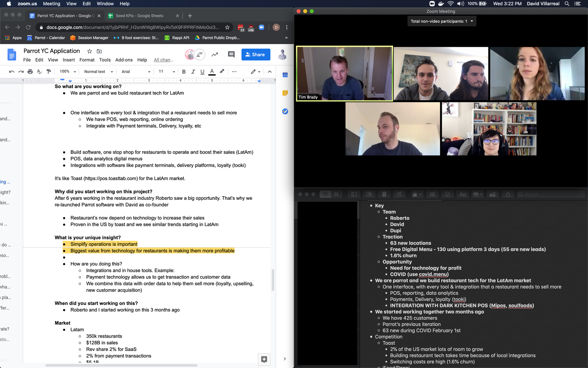The height and width of the screenshot is (368, 588).
Task: Open the lock note dropdown in Notes
Action: (x=417, y=194)
